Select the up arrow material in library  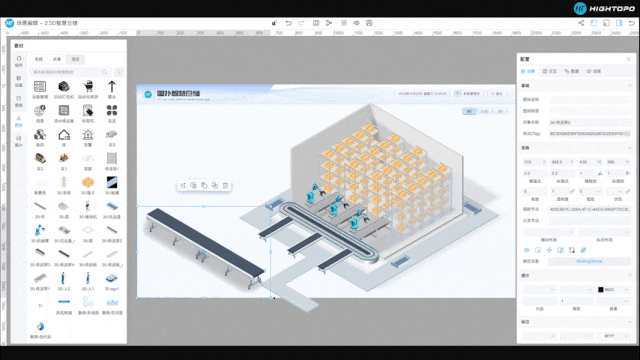pyautogui.click(x=111, y=87)
